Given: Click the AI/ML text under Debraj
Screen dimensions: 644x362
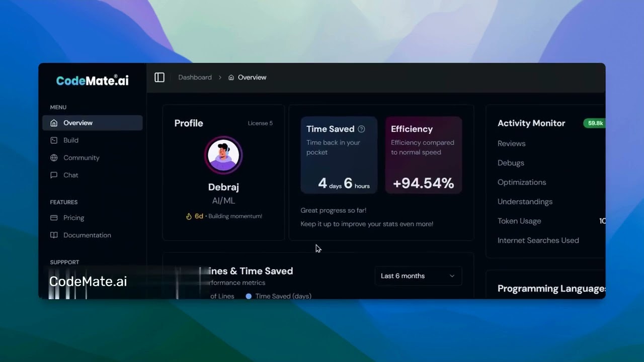Looking at the screenshot, I should point(223,201).
